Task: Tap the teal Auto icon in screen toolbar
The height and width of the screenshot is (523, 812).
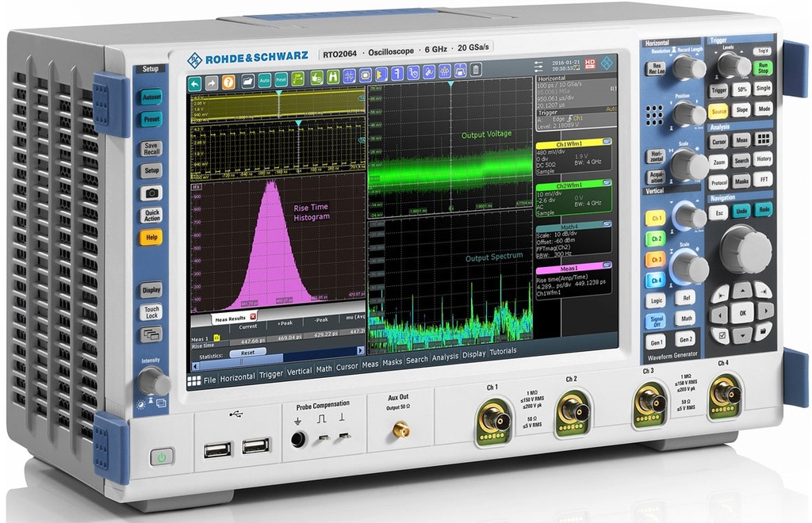Action: 265,80
